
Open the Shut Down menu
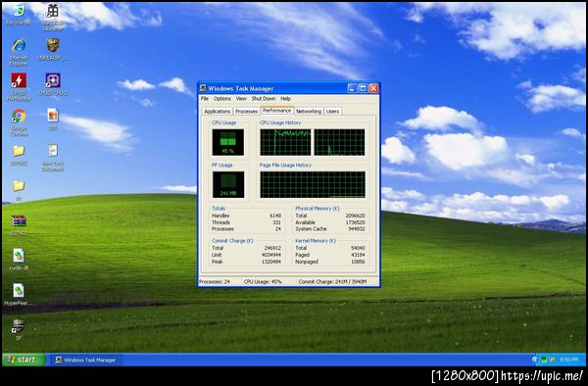[264, 99]
